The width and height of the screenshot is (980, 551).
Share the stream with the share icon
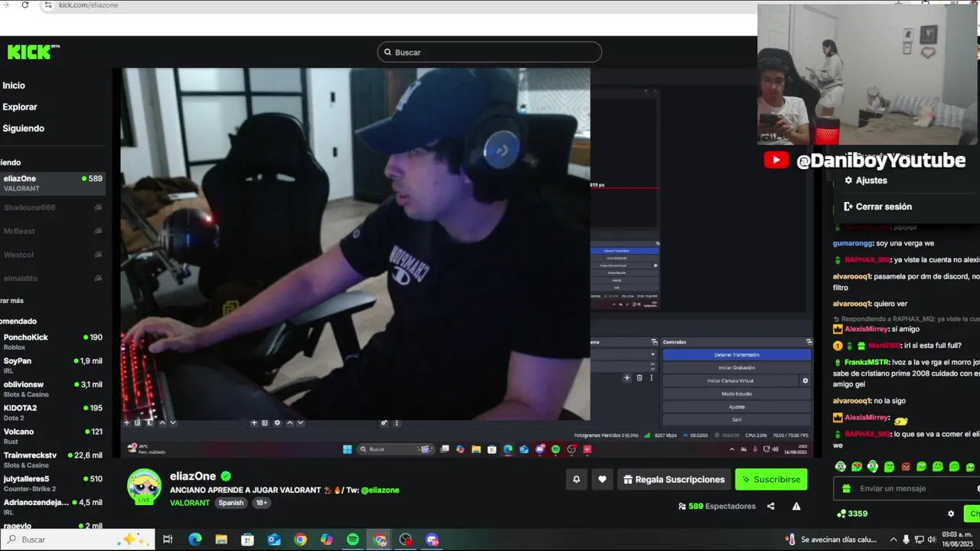pyautogui.click(x=771, y=506)
